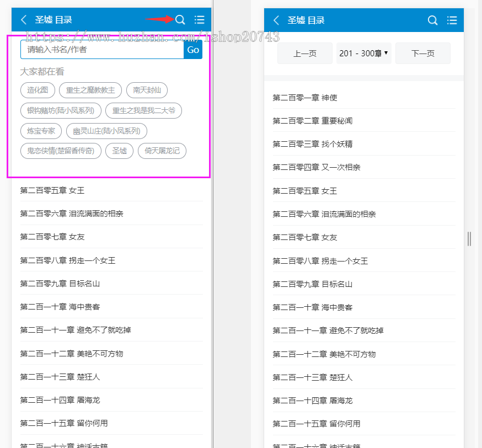This screenshot has height=448, width=482.
Task: Open chapter 第二百零三章 找个妖精
Action: tap(313, 144)
